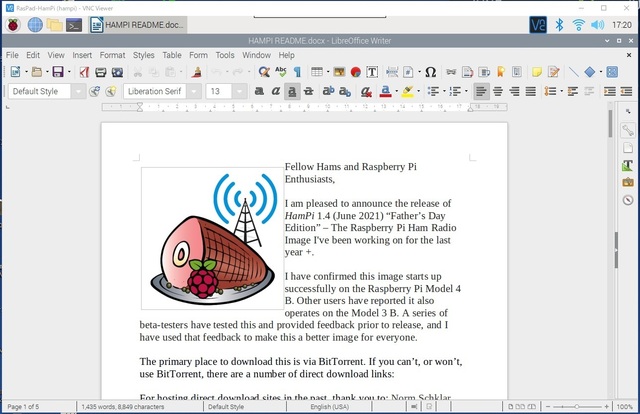Expand the Liberation Serif font dropdown
Image resolution: width=640 pixels, height=414 pixels.
click(194, 91)
